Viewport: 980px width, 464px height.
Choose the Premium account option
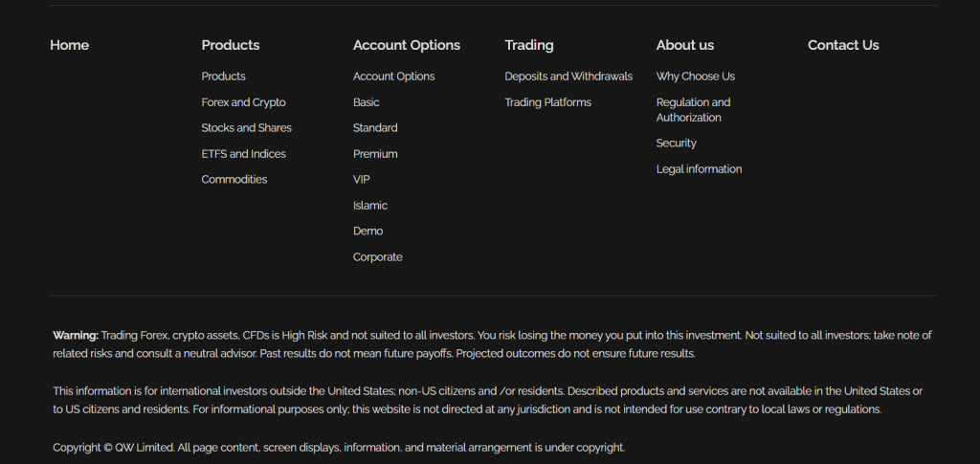point(375,154)
